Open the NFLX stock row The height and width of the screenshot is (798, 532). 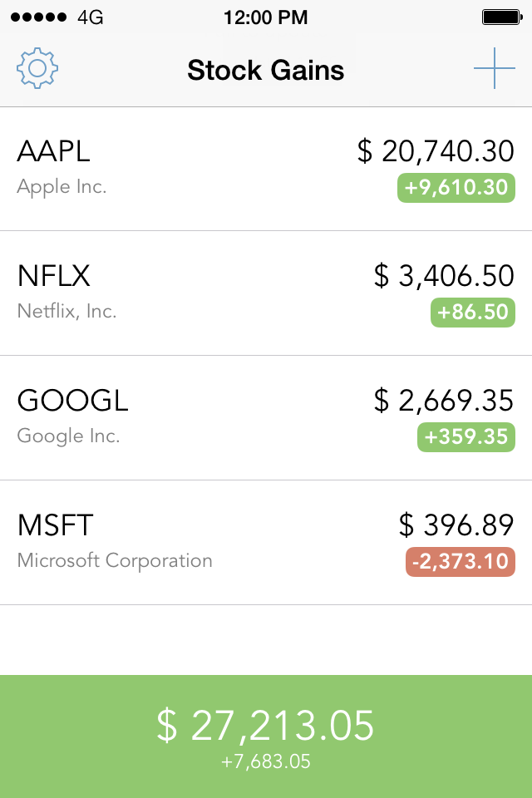266,293
